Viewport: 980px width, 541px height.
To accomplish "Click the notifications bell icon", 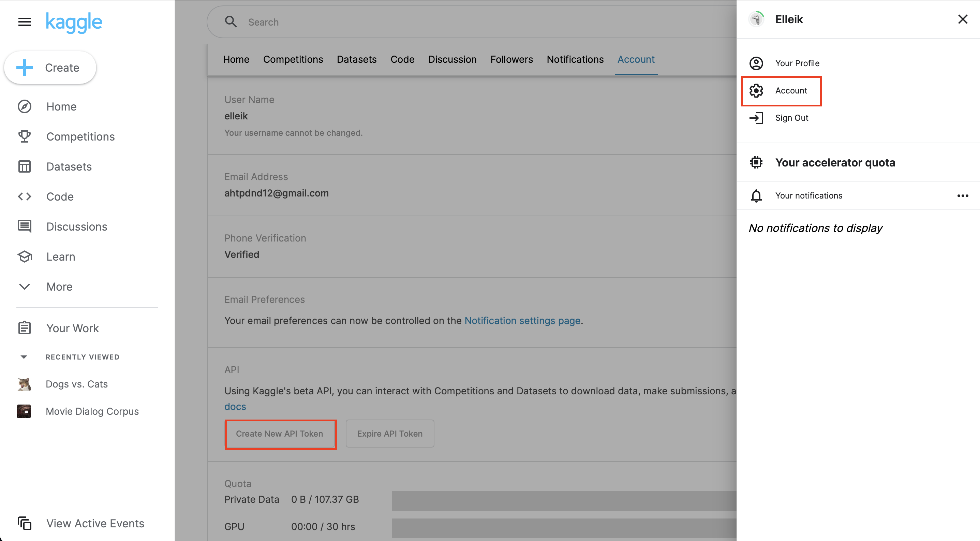I will coord(756,195).
